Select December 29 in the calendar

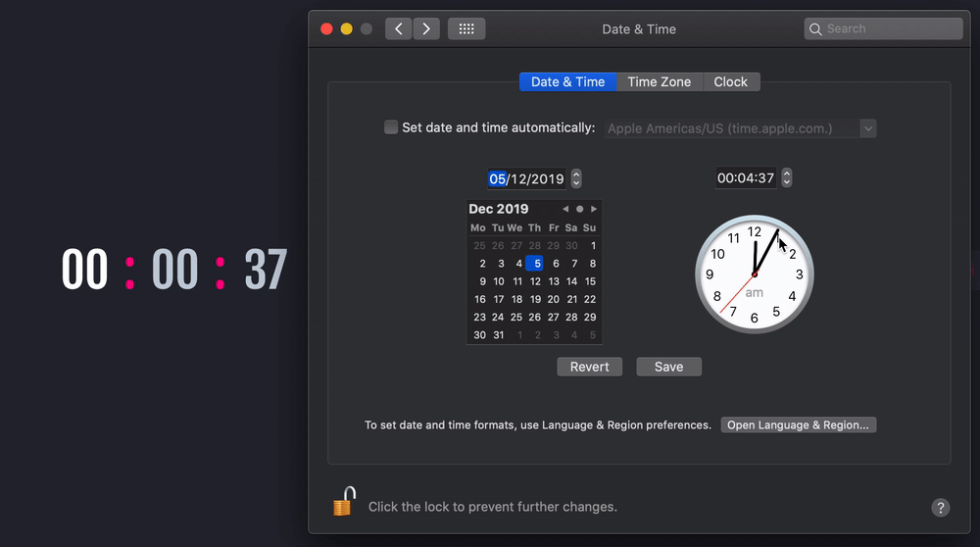point(590,317)
